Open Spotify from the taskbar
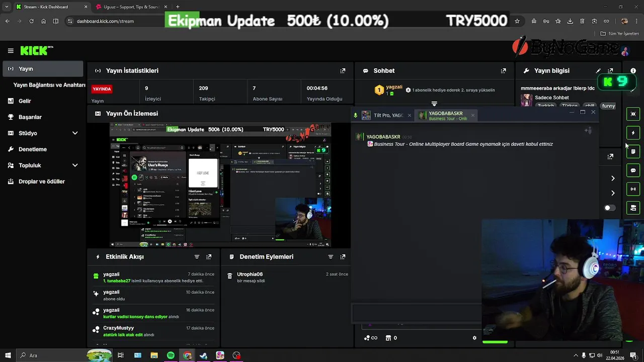This screenshot has width=644, height=362. tap(171, 355)
